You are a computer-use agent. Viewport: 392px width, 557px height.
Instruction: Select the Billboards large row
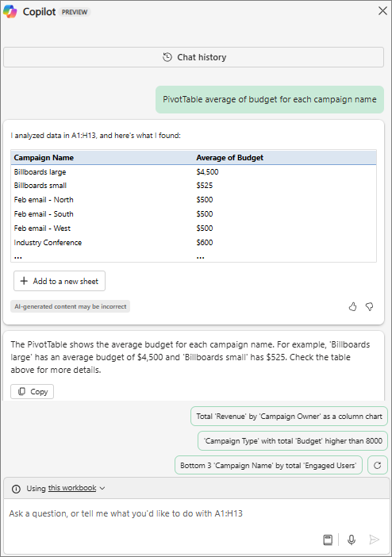194,172
